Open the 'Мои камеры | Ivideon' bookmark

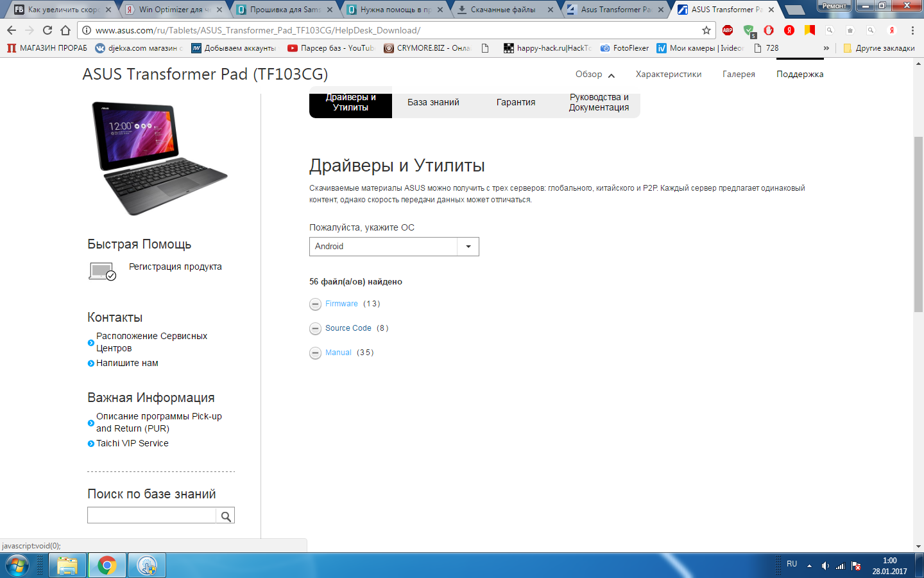point(700,48)
